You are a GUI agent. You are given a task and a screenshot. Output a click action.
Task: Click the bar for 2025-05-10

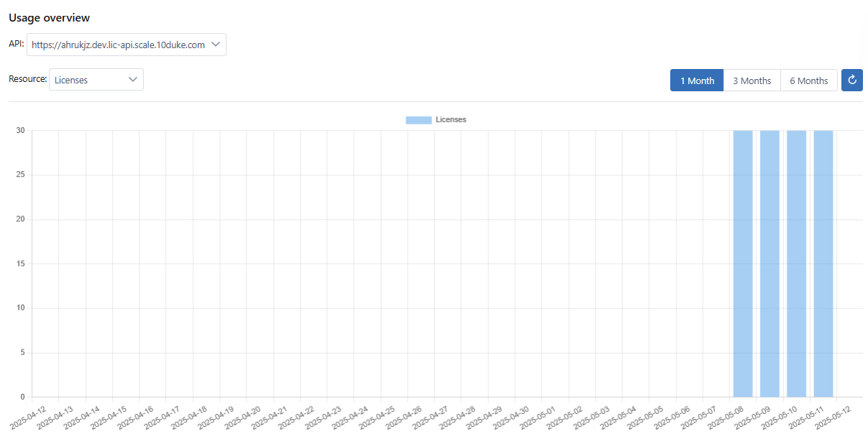click(796, 264)
